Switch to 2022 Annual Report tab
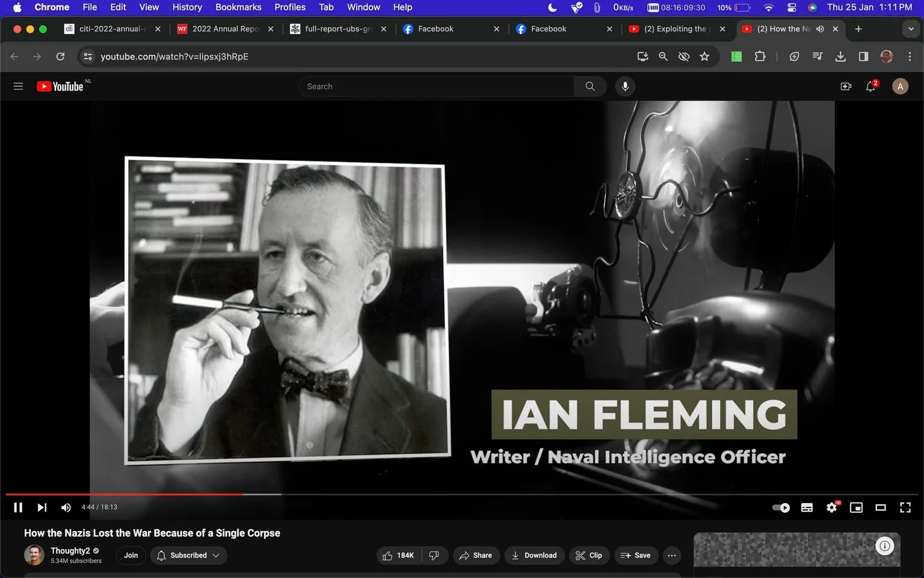The width and height of the screenshot is (924, 578). 225,28
